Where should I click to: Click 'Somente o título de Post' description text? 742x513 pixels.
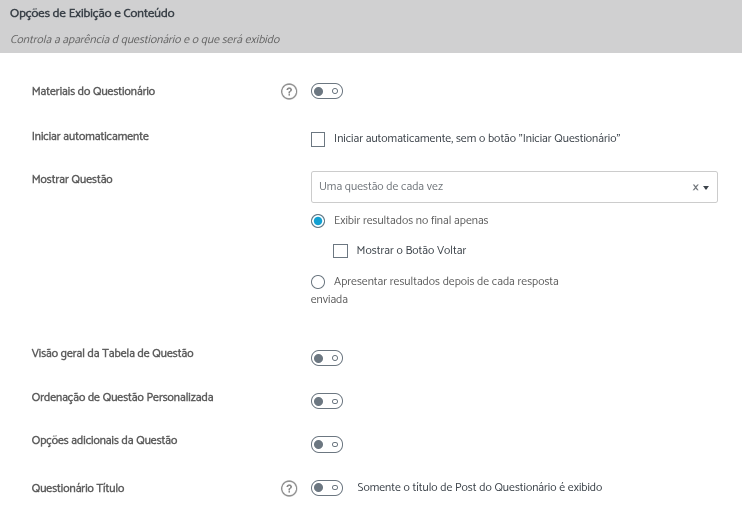[x=479, y=488]
